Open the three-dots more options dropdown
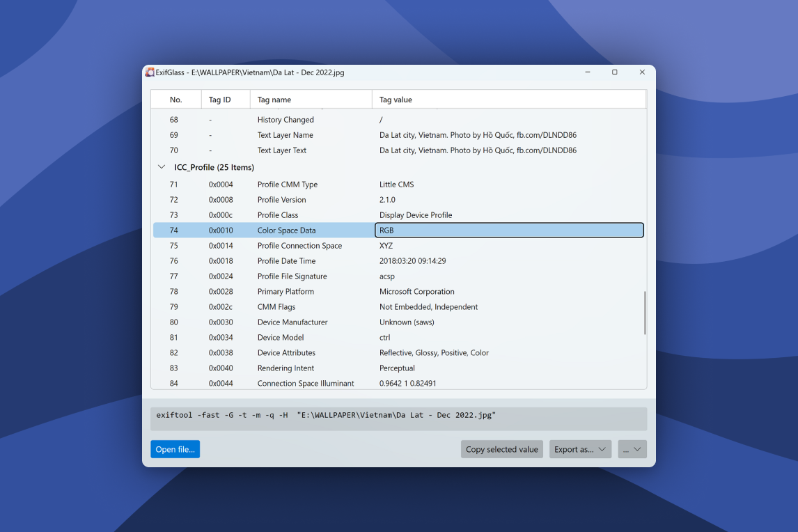The width and height of the screenshot is (798, 532). click(x=632, y=449)
